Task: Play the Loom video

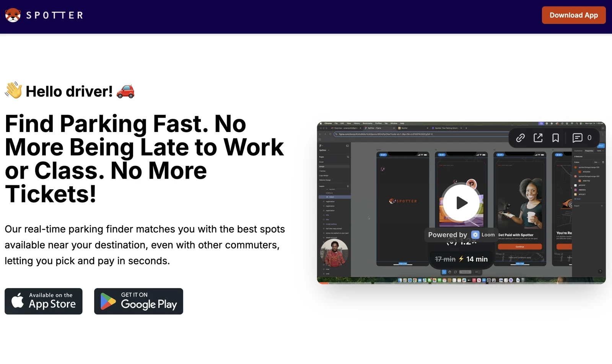Action: point(461,203)
